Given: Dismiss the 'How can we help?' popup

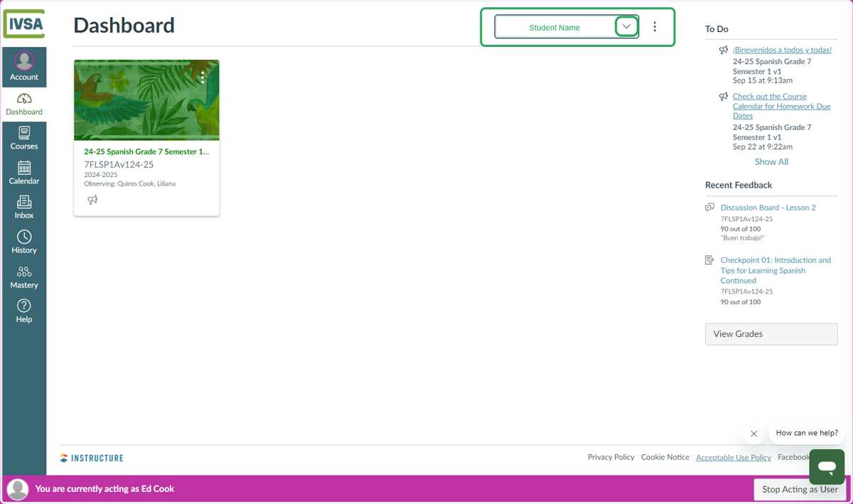Looking at the screenshot, I should tap(754, 434).
